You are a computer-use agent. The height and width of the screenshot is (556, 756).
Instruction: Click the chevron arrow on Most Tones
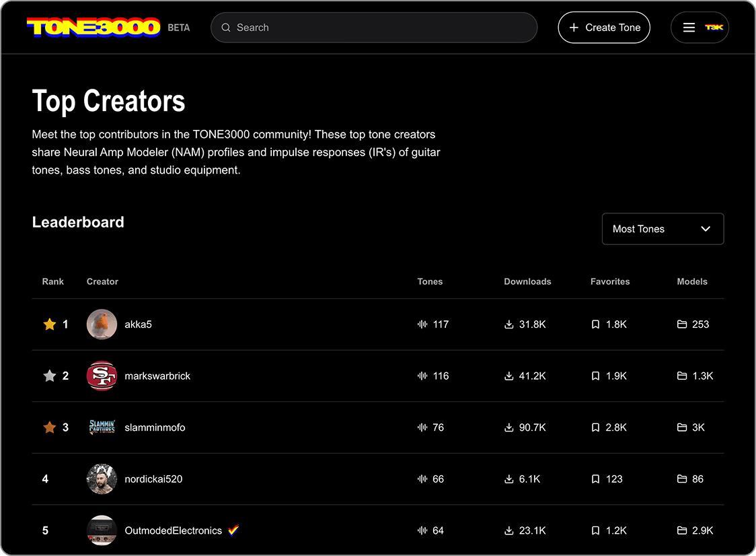pyautogui.click(x=706, y=229)
